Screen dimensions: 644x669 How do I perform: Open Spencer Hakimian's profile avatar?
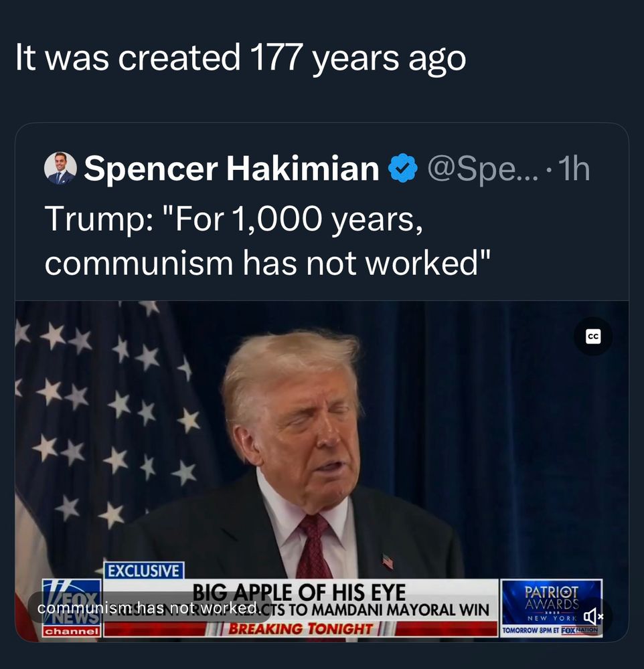coord(62,168)
